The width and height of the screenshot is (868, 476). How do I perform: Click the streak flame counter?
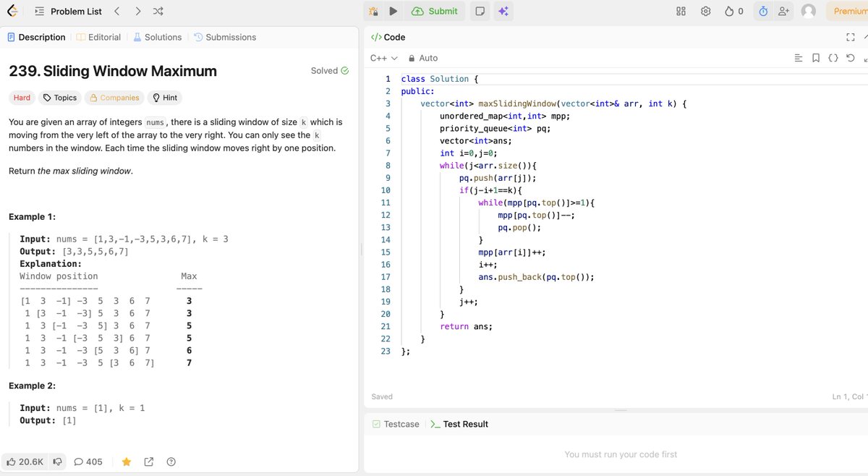point(733,11)
